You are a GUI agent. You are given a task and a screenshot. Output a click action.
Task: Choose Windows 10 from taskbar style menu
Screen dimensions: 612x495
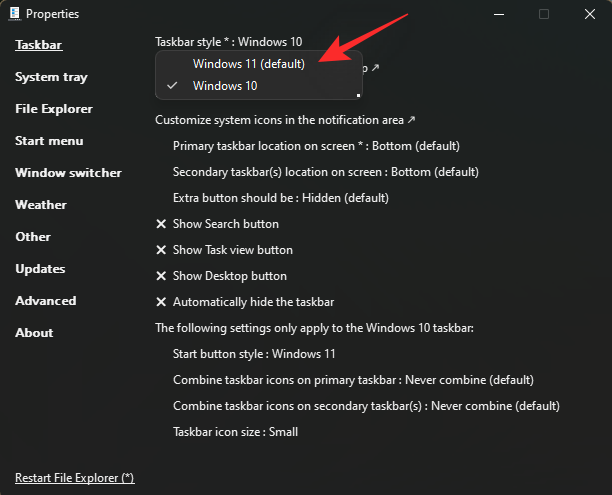(225, 85)
